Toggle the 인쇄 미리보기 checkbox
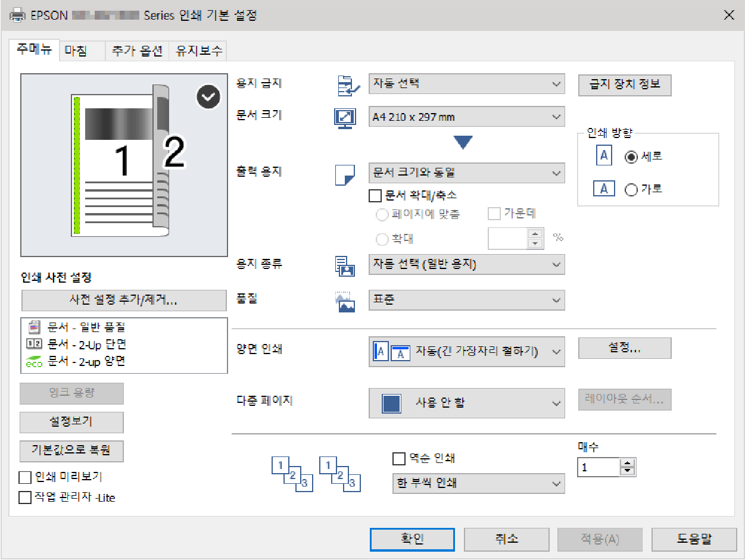This screenshot has width=745, height=560. [25, 477]
